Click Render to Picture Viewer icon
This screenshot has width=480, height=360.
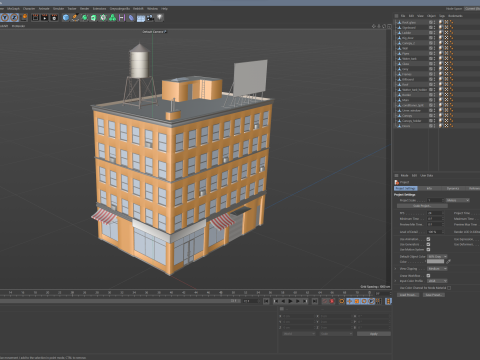[45, 18]
